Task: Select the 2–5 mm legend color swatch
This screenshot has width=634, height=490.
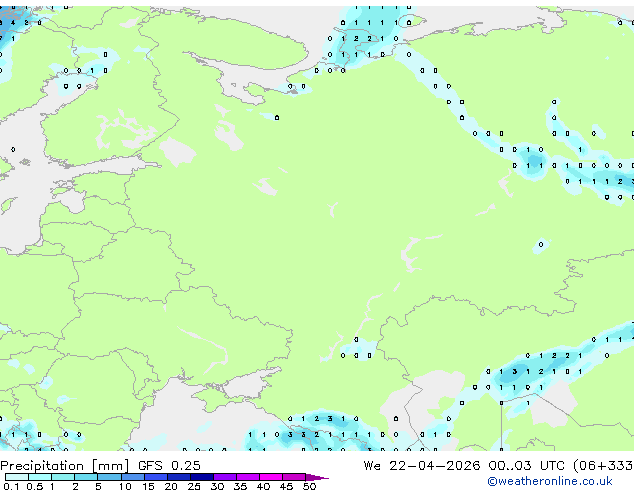Action: pos(86,477)
